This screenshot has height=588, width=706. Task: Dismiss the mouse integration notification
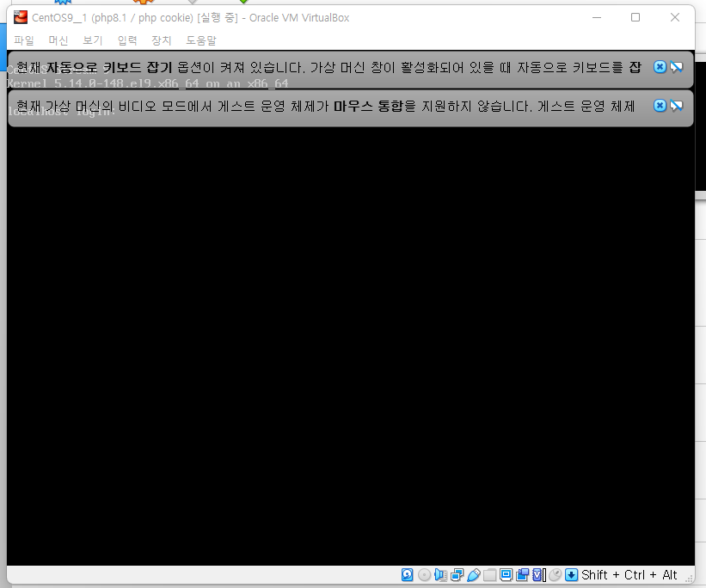coord(660,106)
